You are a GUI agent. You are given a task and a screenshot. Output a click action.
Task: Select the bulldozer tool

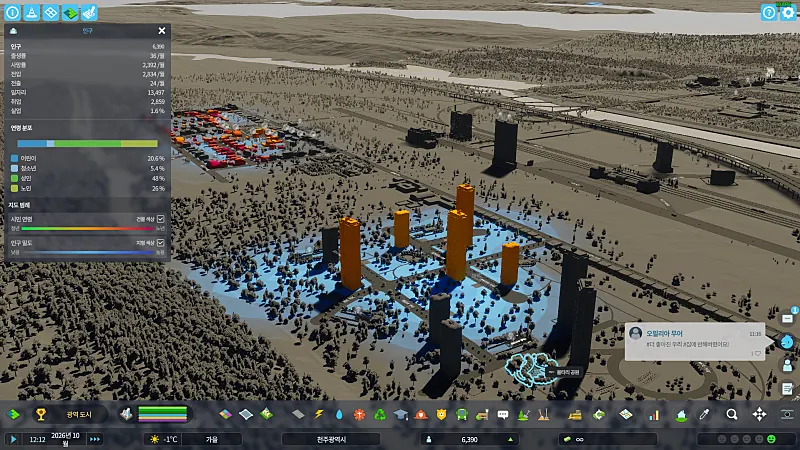tap(575, 414)
